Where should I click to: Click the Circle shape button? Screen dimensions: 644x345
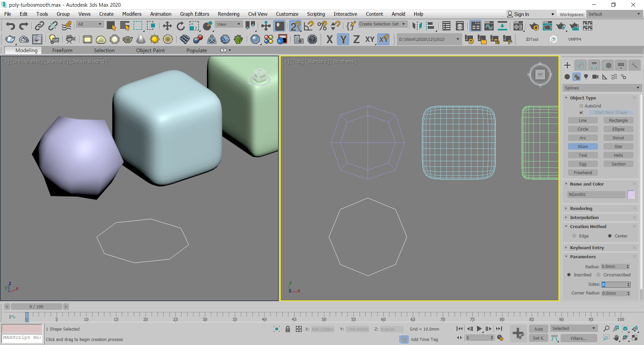coord(583,129)
